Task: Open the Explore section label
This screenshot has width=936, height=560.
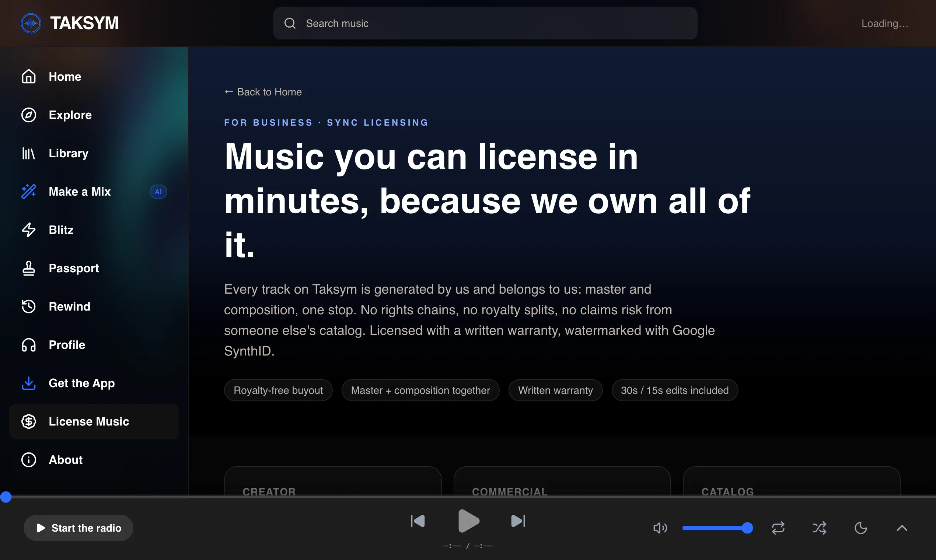Action: click(x=70, y=115)
